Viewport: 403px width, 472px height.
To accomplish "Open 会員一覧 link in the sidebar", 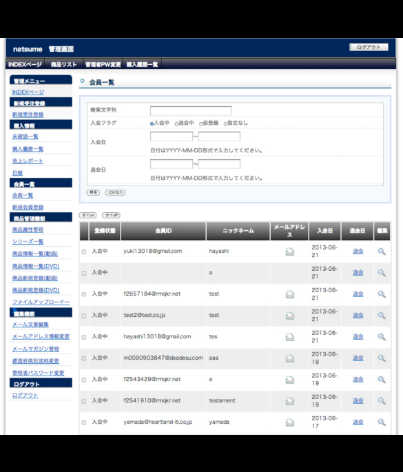I will tap(23, 196).
